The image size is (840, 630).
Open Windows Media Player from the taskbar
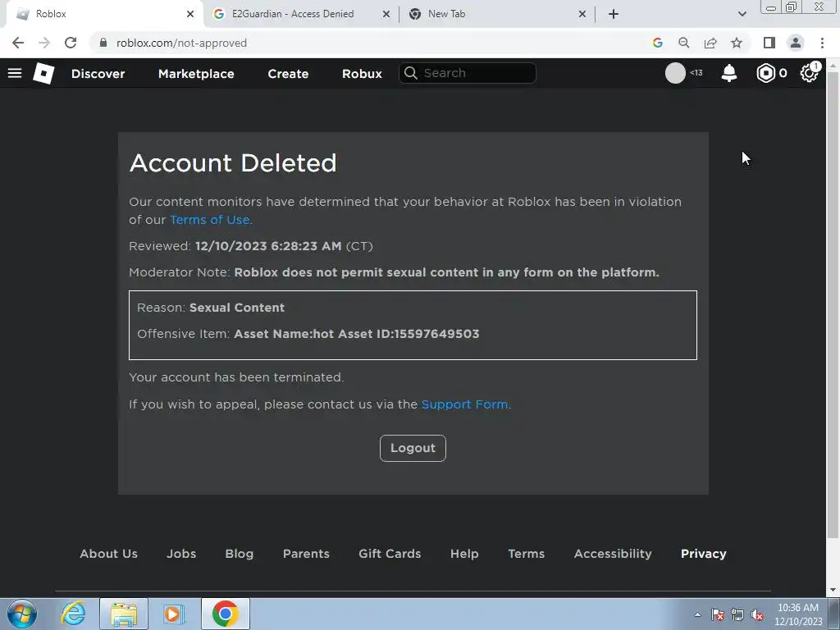[174, 614]
